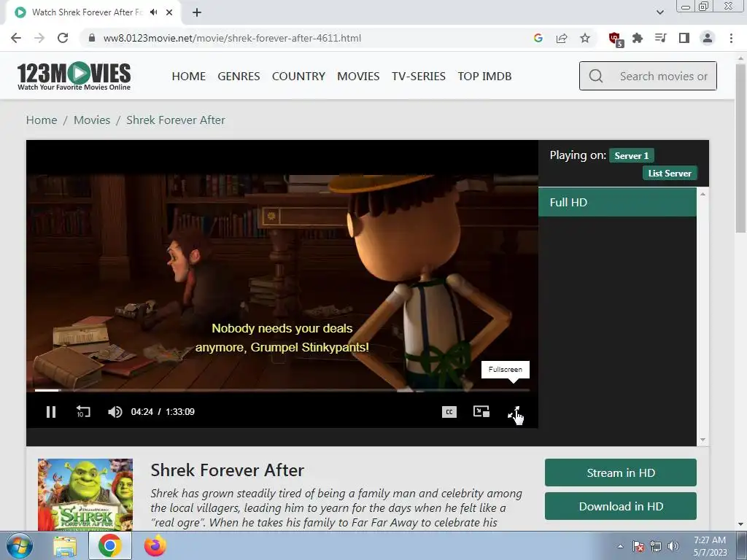Open uBlock Origin extension icon
This screenshot has height=560, width=747.
616,39
